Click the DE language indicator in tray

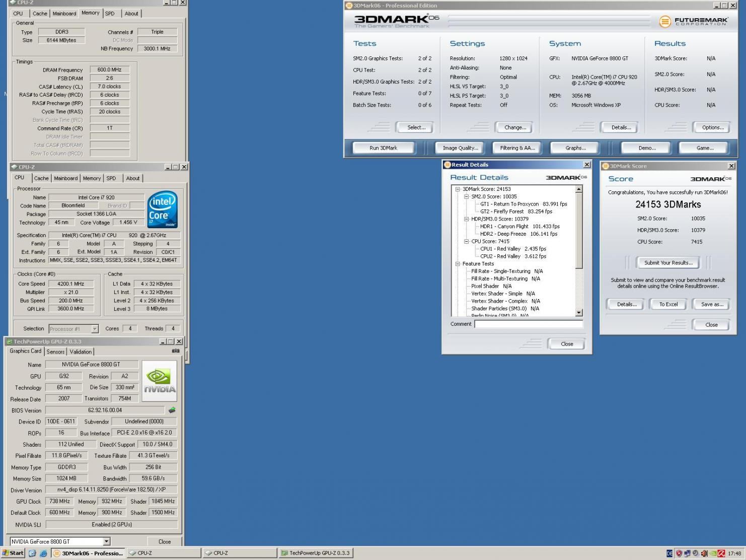669,553
